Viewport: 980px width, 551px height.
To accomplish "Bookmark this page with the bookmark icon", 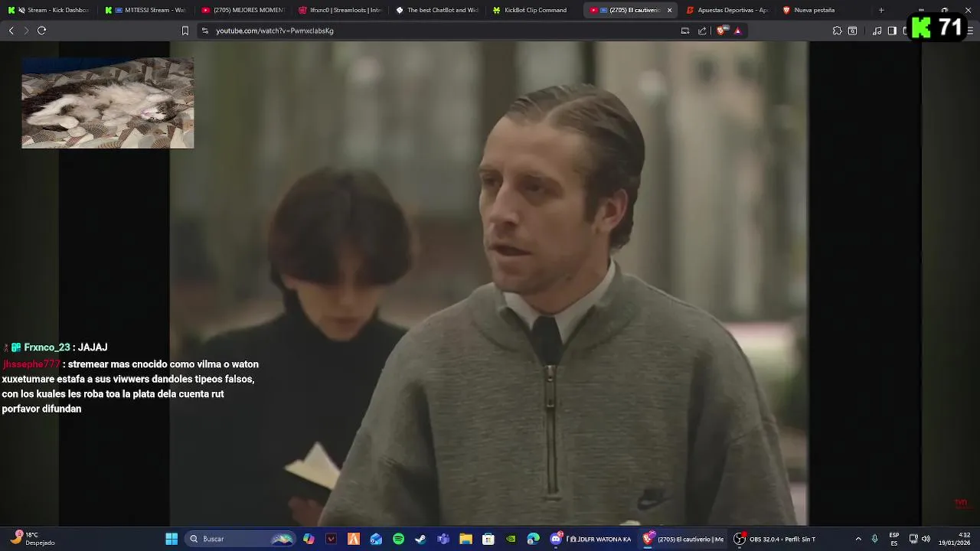I will coord(185,31).
